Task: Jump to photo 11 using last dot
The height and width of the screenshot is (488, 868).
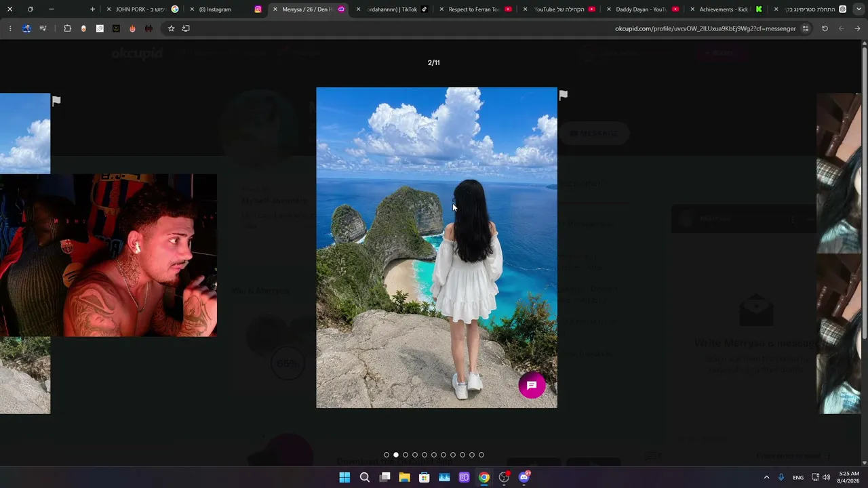Action: pos(481,455)
